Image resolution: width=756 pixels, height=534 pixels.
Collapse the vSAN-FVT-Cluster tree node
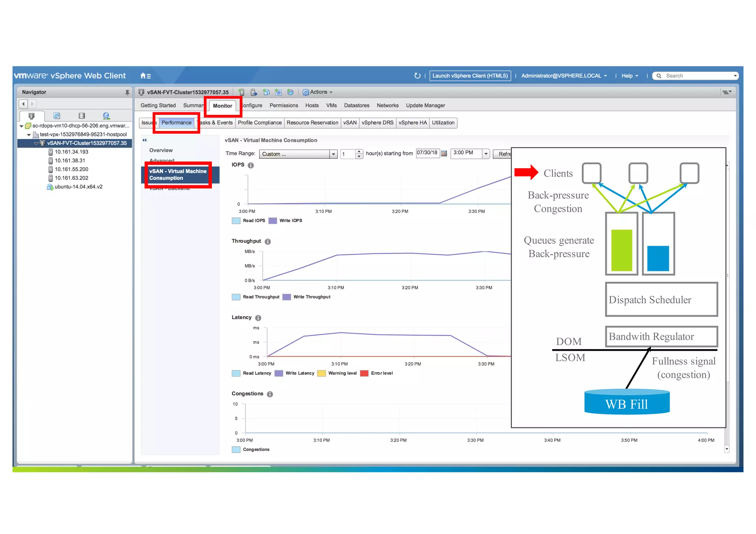(36, 144)
